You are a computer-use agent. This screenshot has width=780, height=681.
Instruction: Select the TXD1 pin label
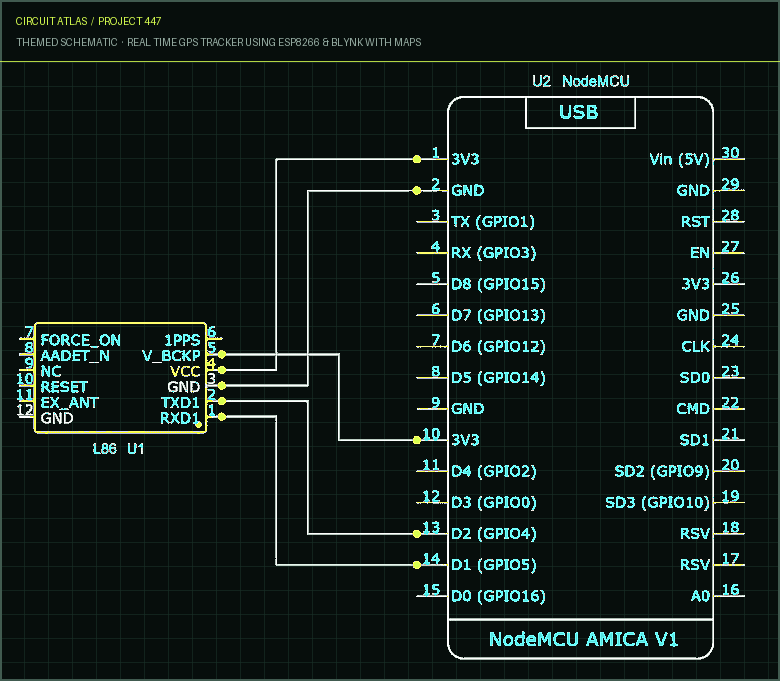click(180, 402)
